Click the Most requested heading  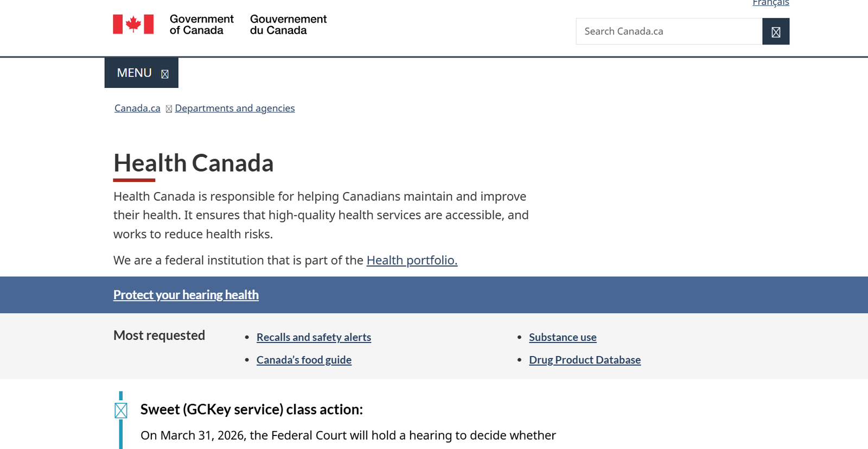(x=159, y=336)
